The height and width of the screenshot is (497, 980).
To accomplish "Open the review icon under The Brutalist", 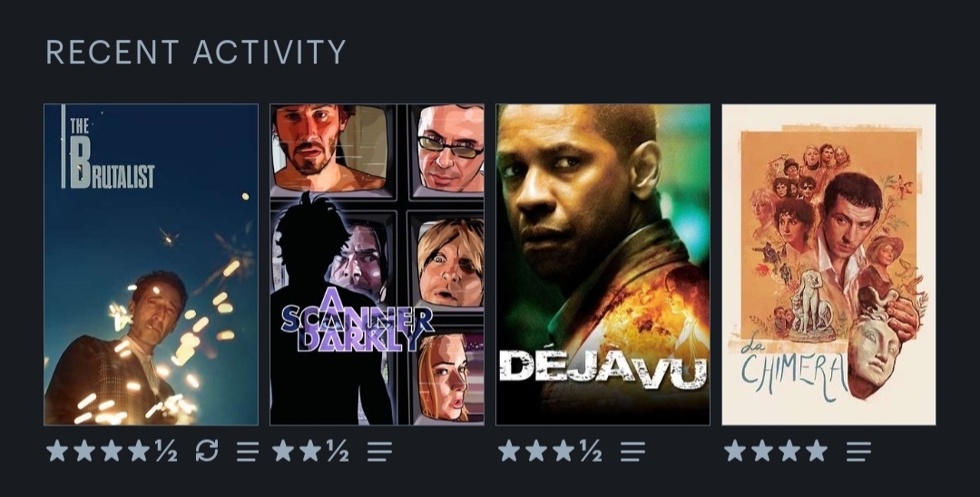I will pyautogui.click(x=248, y=452).
